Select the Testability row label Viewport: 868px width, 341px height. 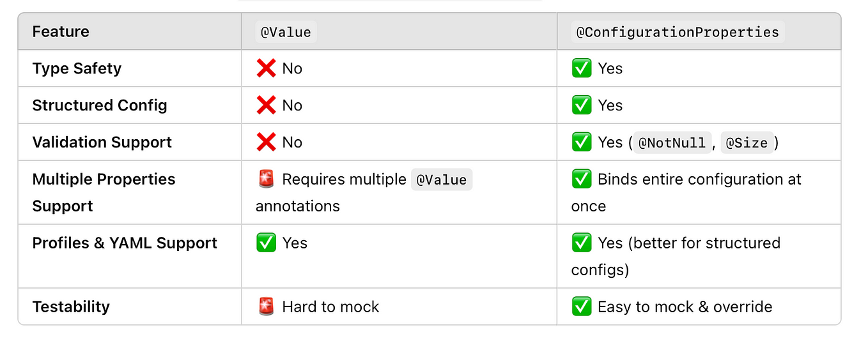(x=71, y=307)
